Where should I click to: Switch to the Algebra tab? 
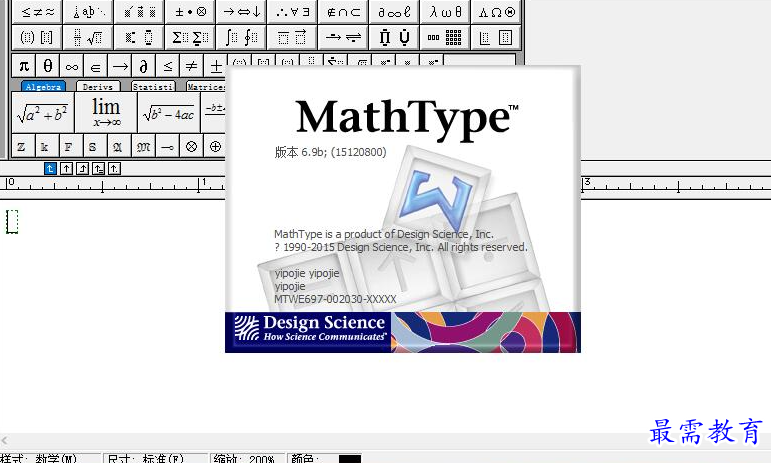[x=43, y=87]
